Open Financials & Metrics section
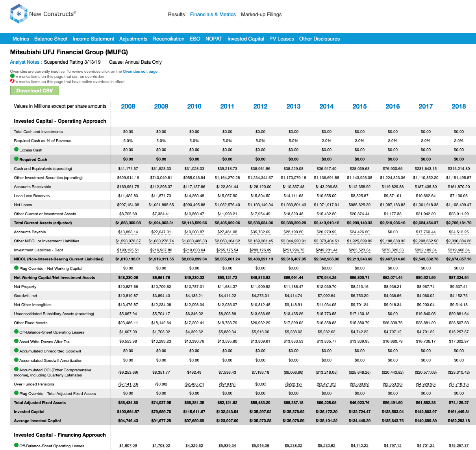 click(213, 15)
